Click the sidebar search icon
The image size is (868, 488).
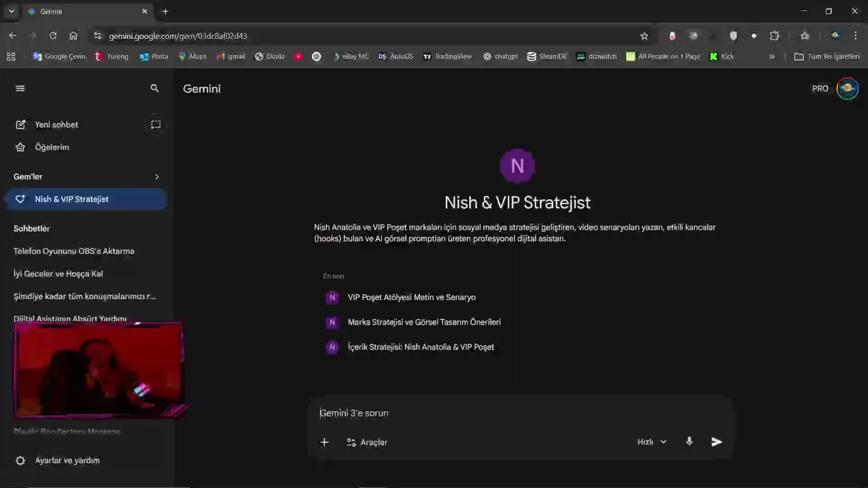[x=155, y=88]
